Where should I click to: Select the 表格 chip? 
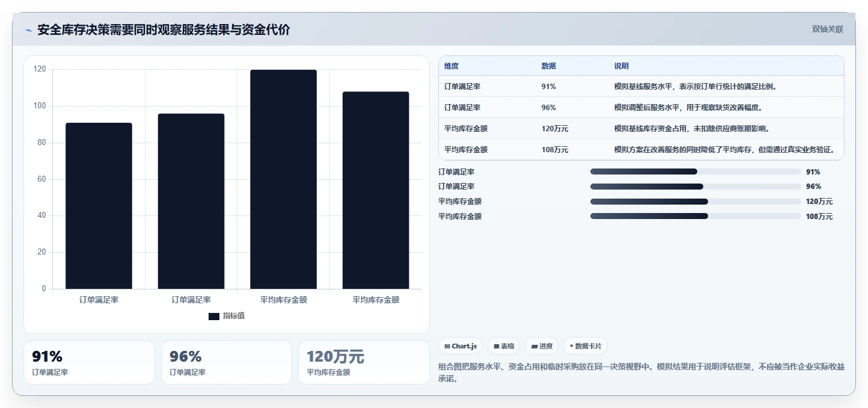504,346
